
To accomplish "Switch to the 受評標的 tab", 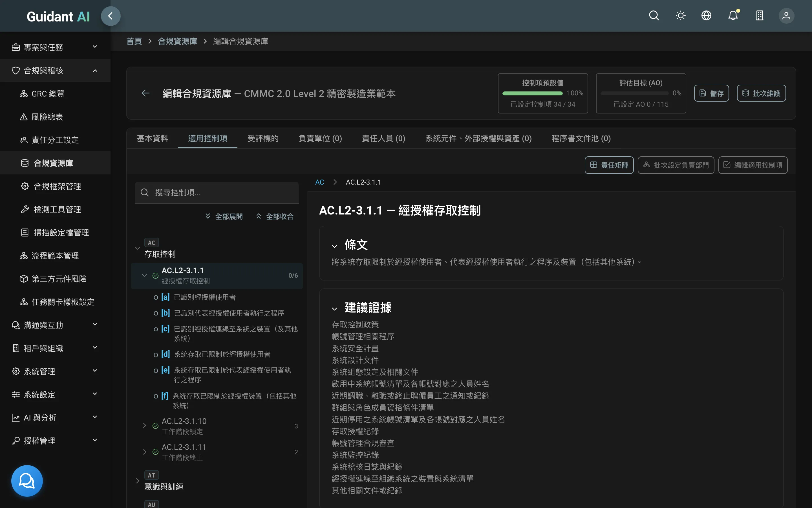I will 263,138.
